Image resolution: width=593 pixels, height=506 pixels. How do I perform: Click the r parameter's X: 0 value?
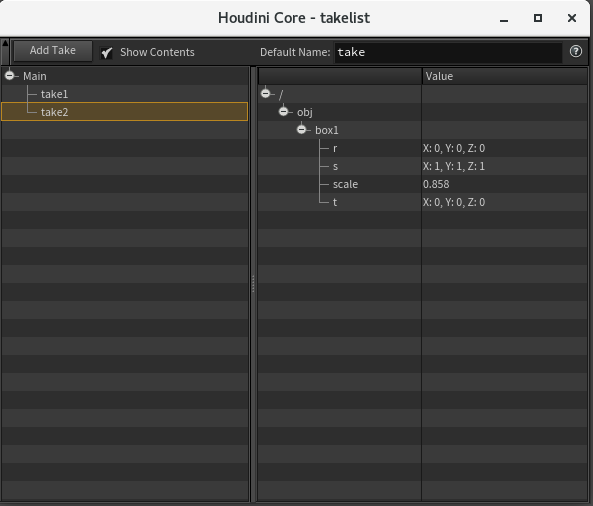click(x=432, y=148)
